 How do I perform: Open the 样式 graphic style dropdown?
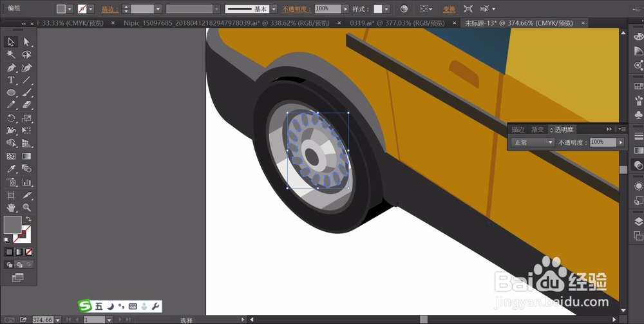[x=386, y=8]
